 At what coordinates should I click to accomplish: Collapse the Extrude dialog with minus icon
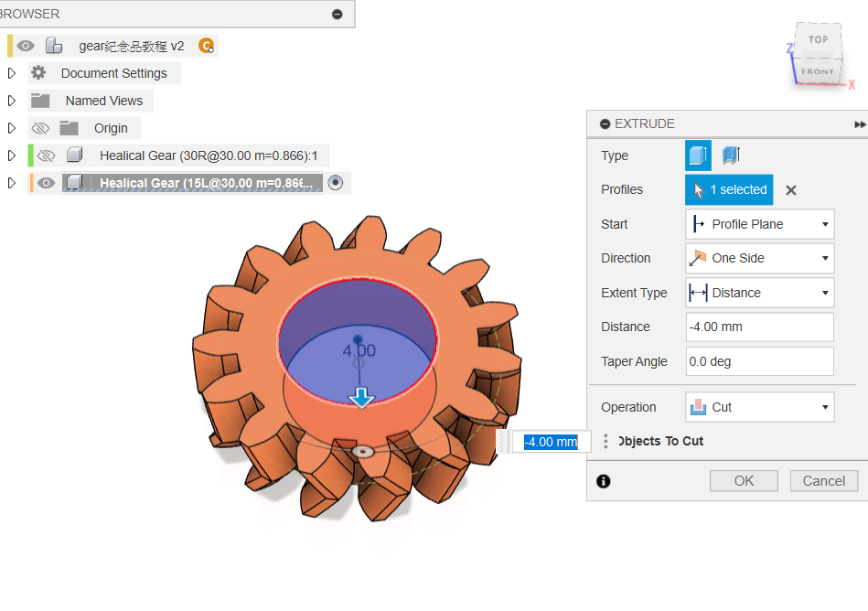pos(605,124)
